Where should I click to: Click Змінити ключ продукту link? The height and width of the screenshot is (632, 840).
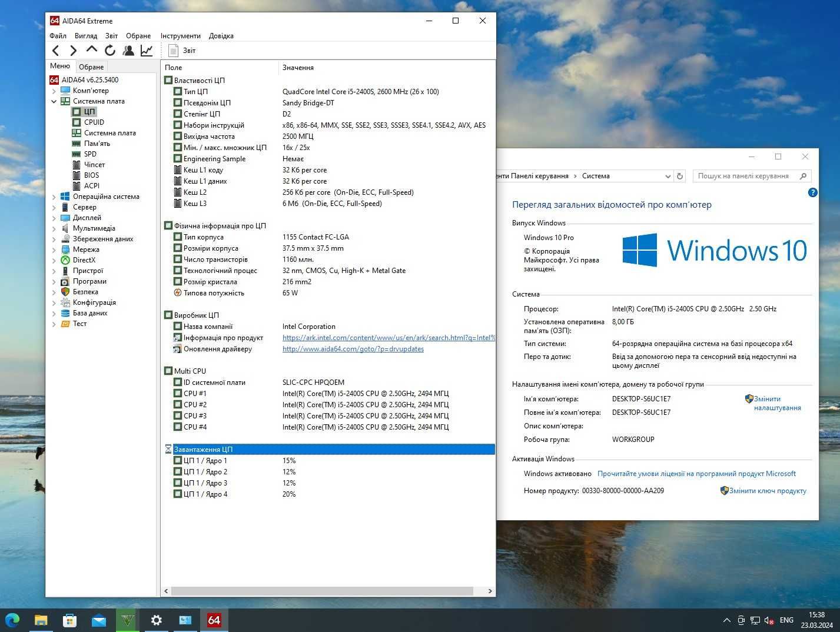(768, 491)
